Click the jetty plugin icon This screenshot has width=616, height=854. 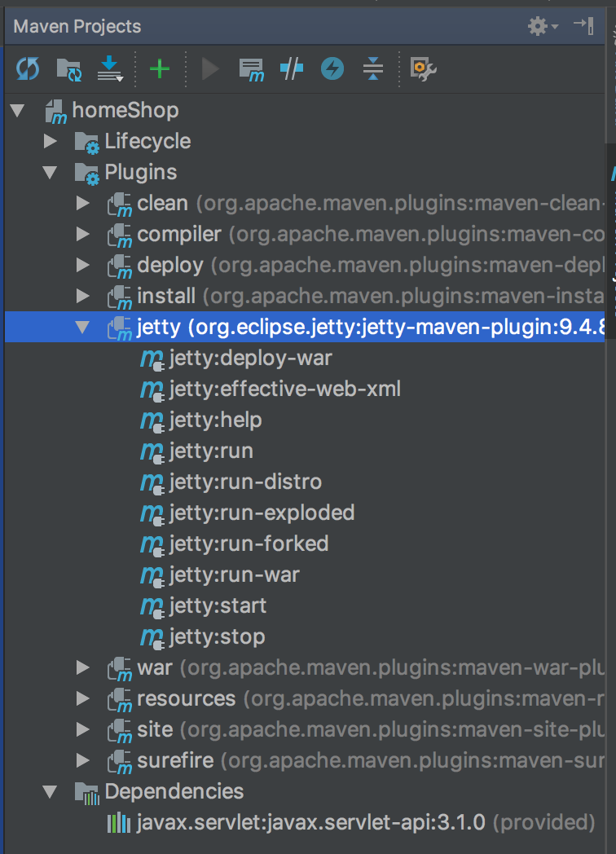click(x=119, y=328)
